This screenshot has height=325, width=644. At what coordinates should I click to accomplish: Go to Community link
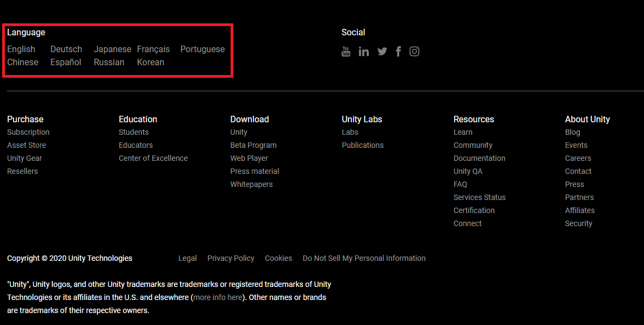point(473,145)
